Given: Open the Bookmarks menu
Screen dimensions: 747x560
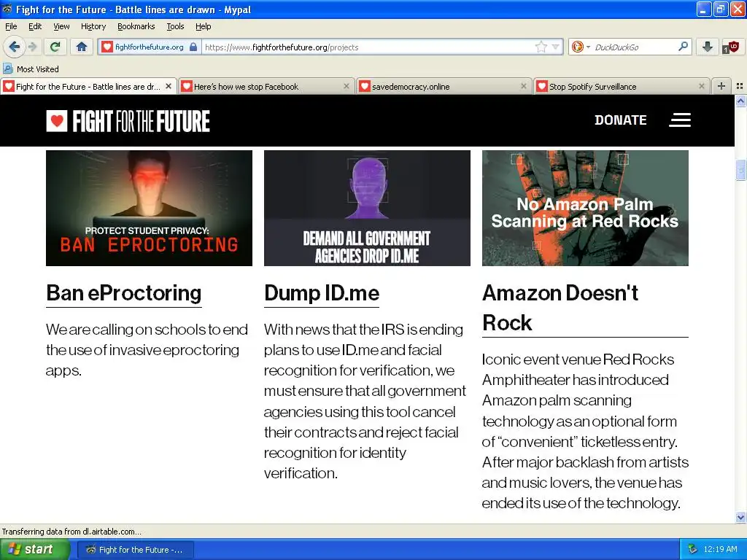Looking at the screenshot, I should [136, 26].
